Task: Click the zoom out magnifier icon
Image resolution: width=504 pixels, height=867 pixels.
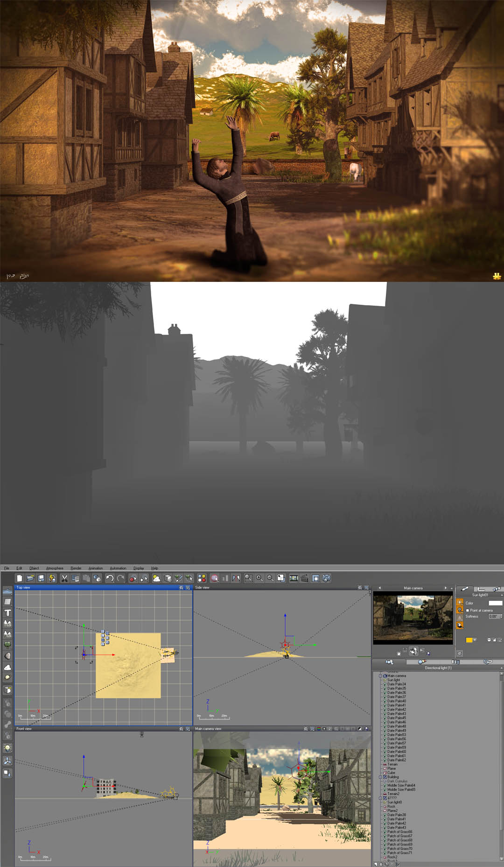Action: tap(270, 578)
